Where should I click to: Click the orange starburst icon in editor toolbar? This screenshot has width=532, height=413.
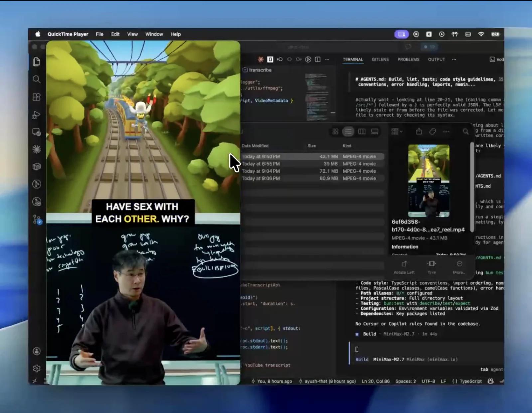pyautogui.click(x=261, y=59)
